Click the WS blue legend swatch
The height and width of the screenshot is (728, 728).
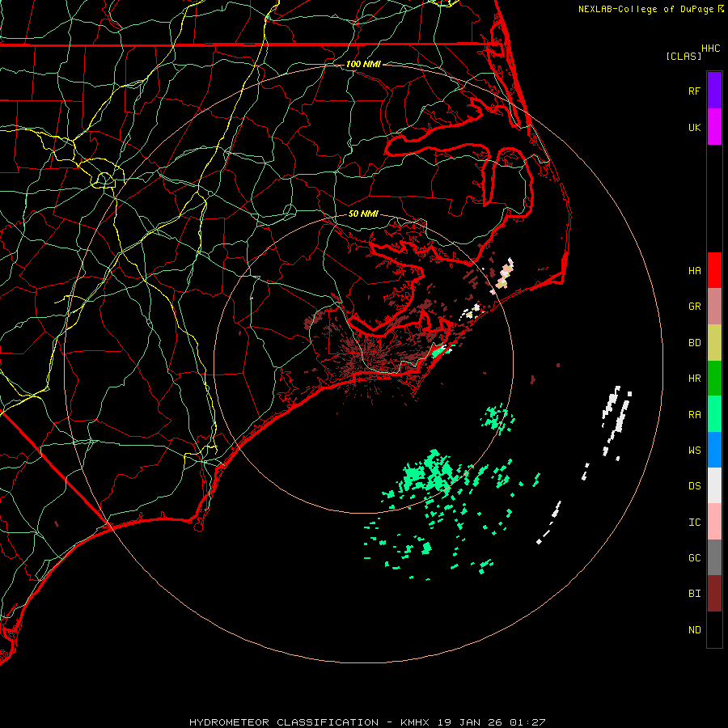(x=714, y=450)
